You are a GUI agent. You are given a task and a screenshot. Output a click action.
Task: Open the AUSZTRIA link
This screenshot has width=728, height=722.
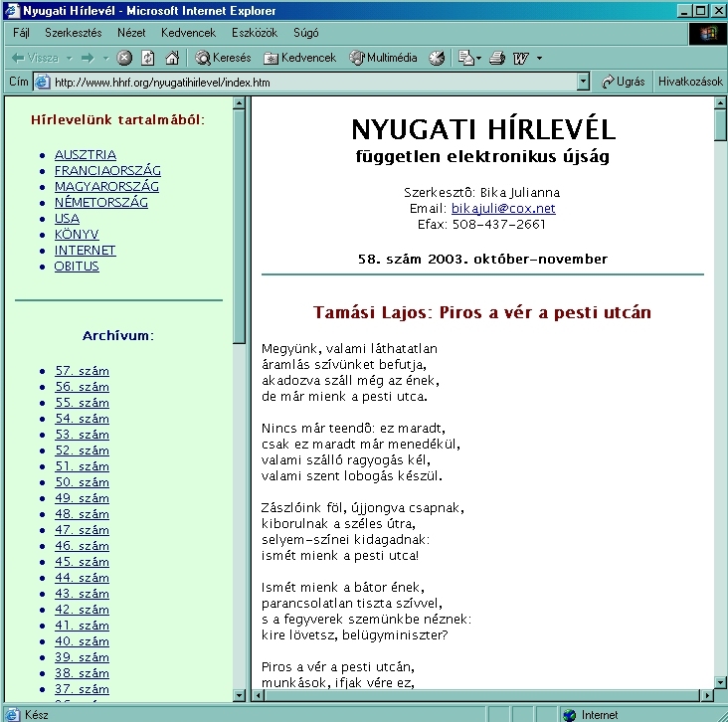(86, 154)
